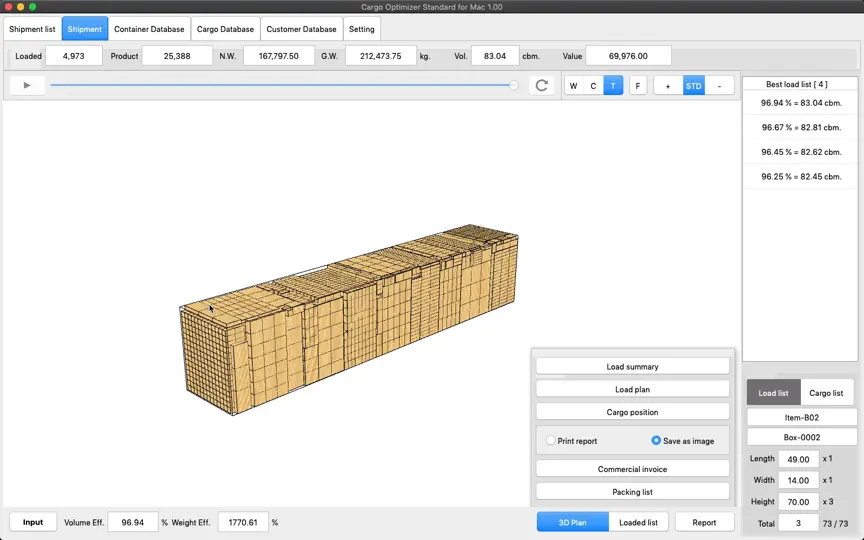
Task: Select the W view mode button
Action: point(574,86)
